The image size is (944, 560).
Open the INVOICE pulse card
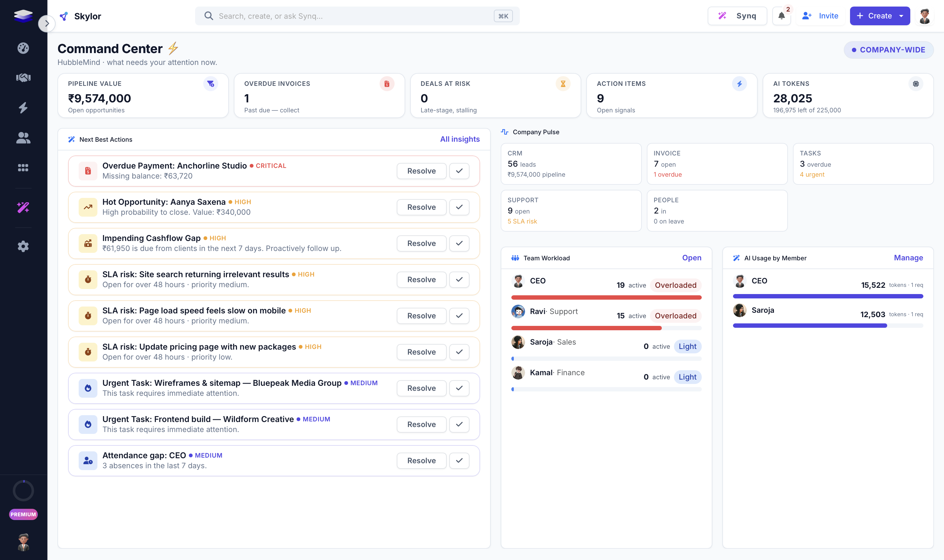pos(717,164)
